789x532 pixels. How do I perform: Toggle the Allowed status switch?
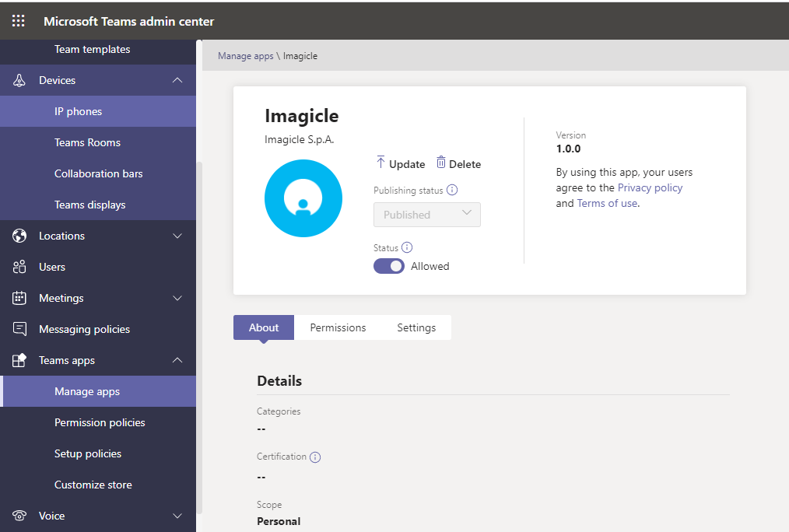point(389,266)
